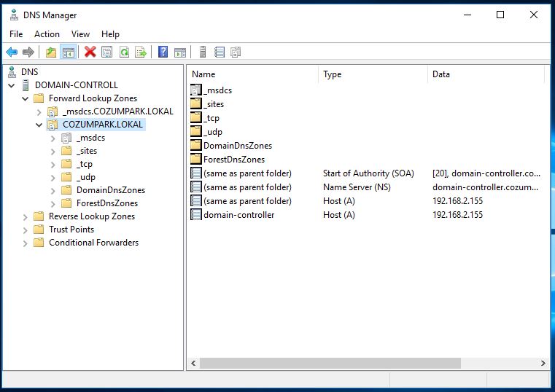
Task: Expand the Reverse Lookup Zones node
Action: [x=26, y=216]
